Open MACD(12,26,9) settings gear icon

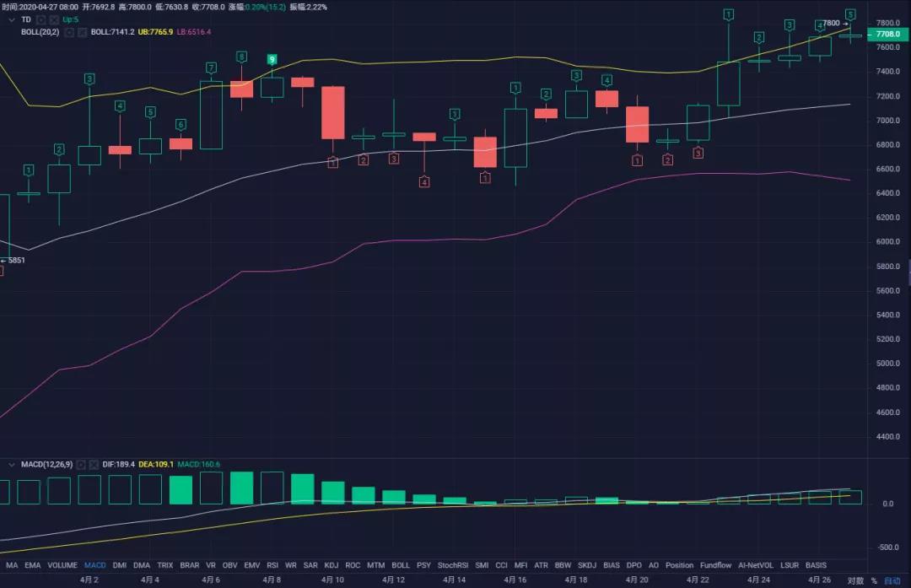[x=81, y=464]
